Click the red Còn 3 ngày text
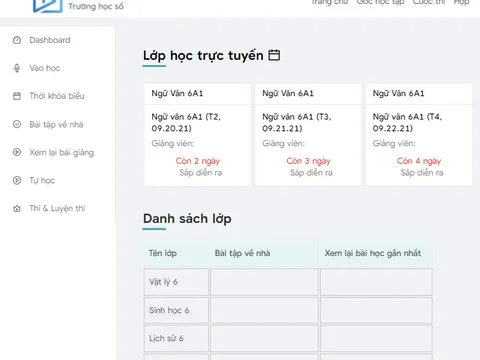This screenshot has height=360, width=480. tap(308, 161)
